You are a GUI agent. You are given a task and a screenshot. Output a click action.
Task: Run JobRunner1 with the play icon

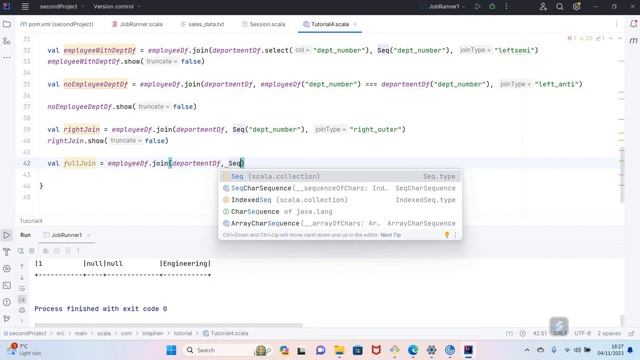(477, 7)
